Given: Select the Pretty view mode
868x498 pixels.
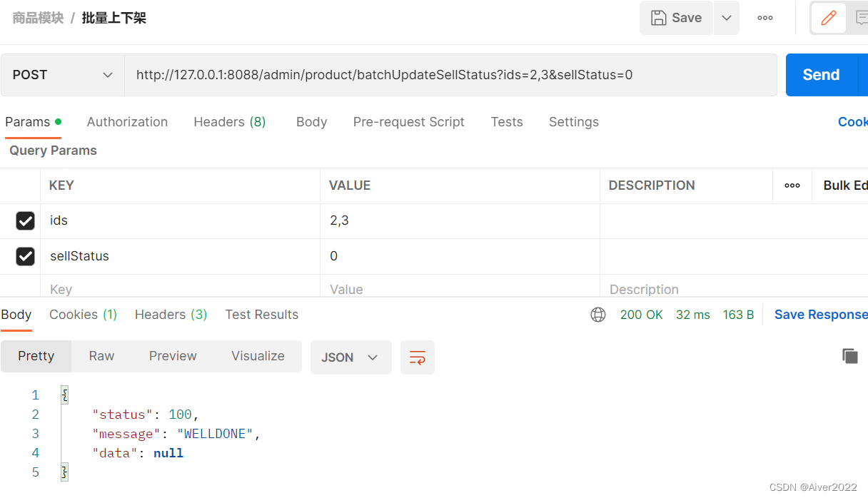Looking at the screenshot, I should coord(36,356).
